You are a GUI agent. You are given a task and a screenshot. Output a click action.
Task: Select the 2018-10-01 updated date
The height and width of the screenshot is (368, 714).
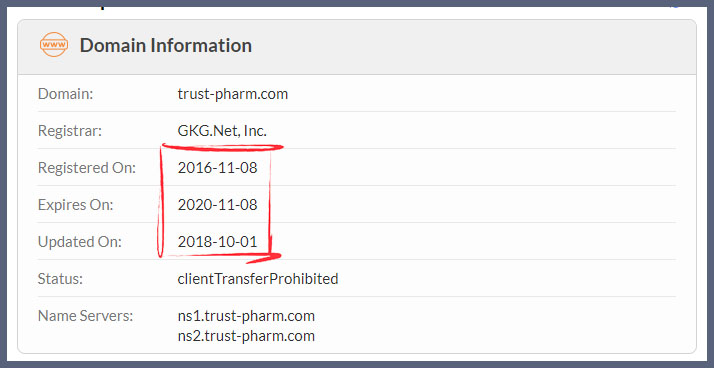pyautogui.click(x=218, y=242)
